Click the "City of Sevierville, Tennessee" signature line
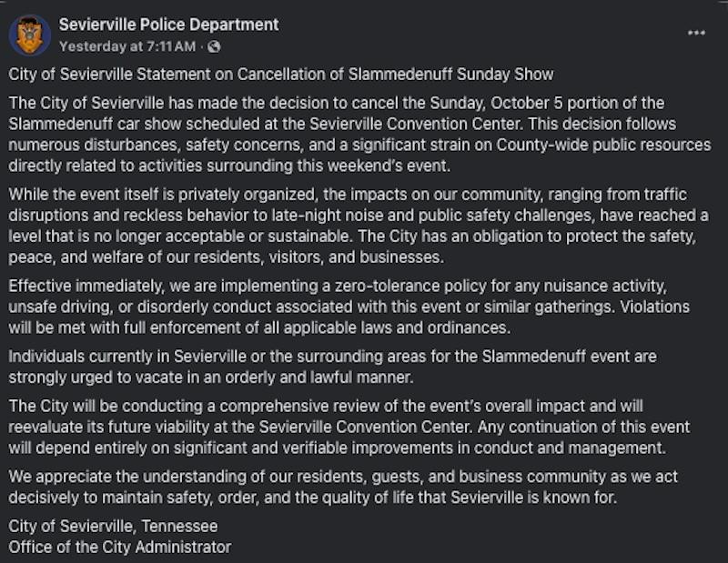The width and height of the screenshot is (728, 563). pos(113,527)
